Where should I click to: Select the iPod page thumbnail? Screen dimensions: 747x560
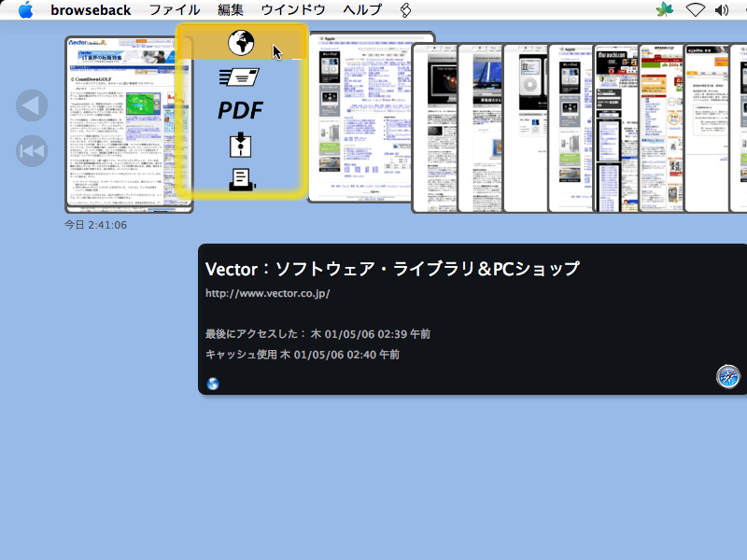point(526,128)
